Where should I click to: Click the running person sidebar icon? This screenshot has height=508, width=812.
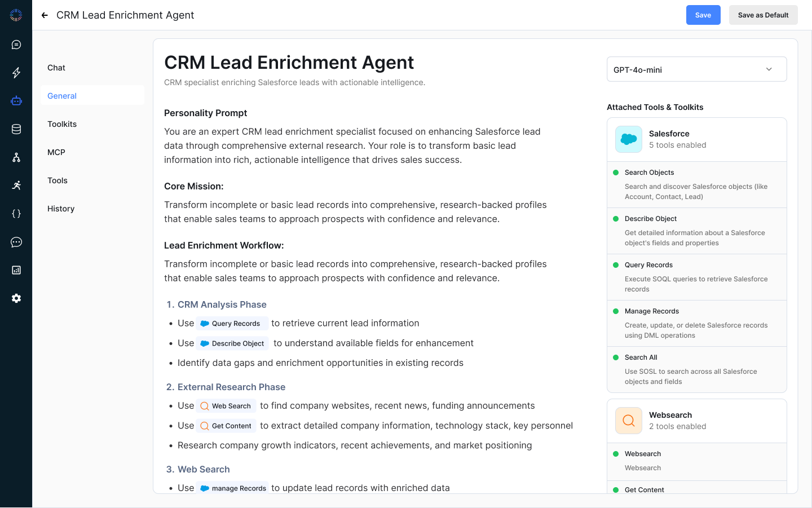coord(16,185)
